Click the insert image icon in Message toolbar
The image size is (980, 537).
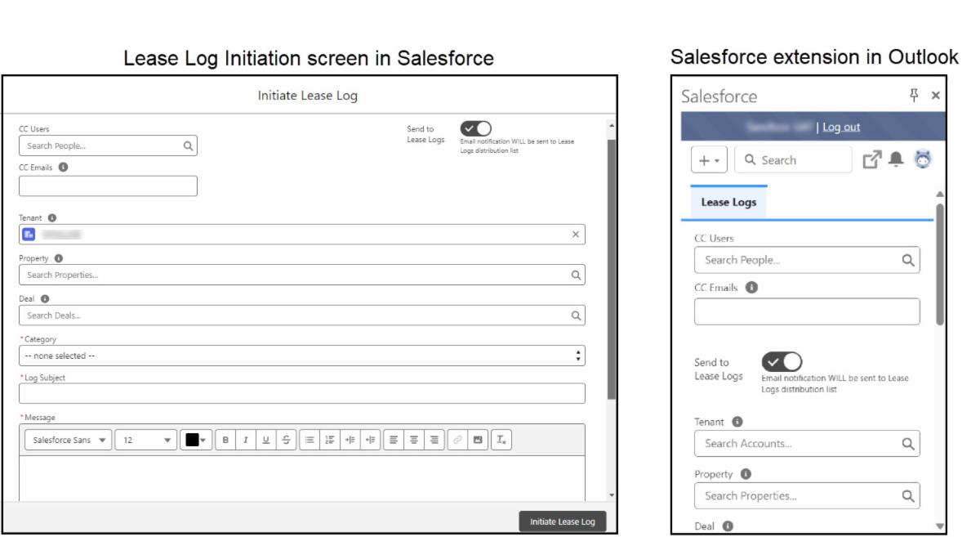click(477, 440)
